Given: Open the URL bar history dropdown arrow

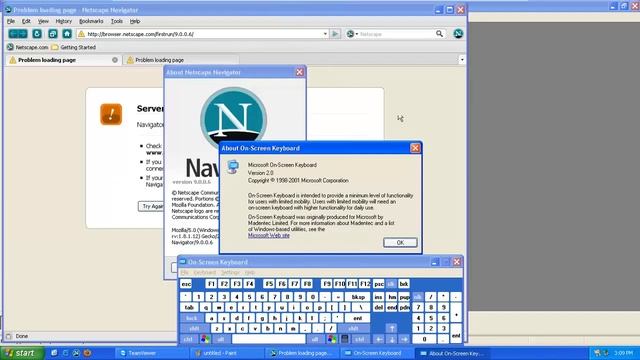Looking at the screenshot, I should coord(325,34).
